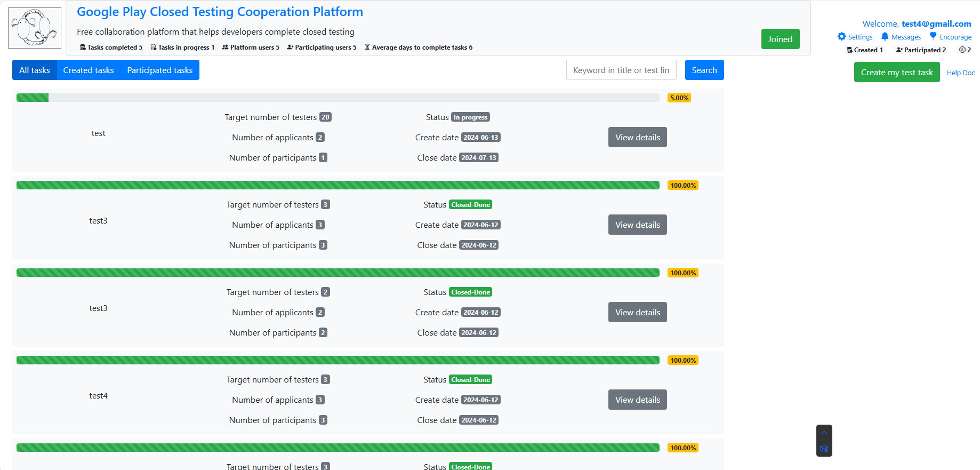
Task: Click the first test3 100% progress bar
Action: tap(338, 185)
